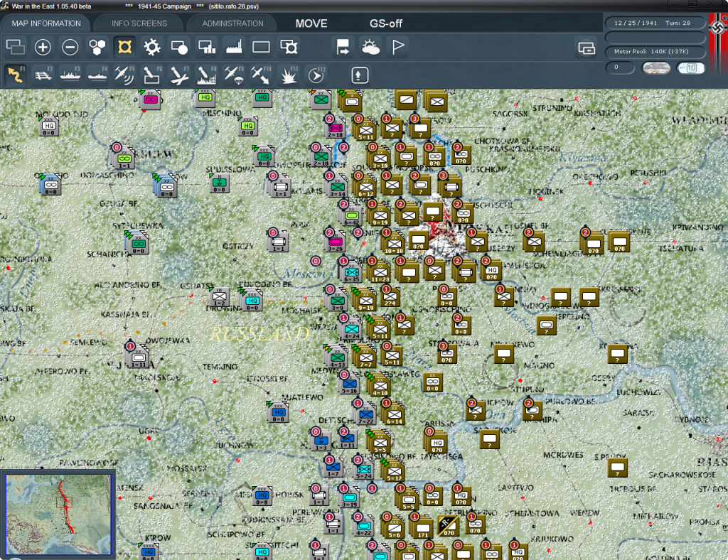The width and height of the screenshot is (728, 560).
Task: Click the outlined pennant flag icon
Action: pyautogui.click(x=398, y=47)
